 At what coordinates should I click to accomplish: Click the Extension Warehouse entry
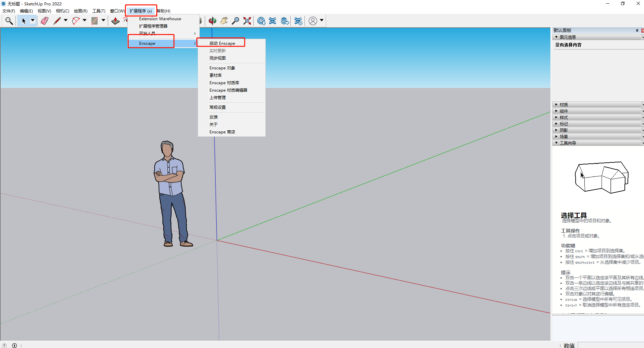pos(160,19)
